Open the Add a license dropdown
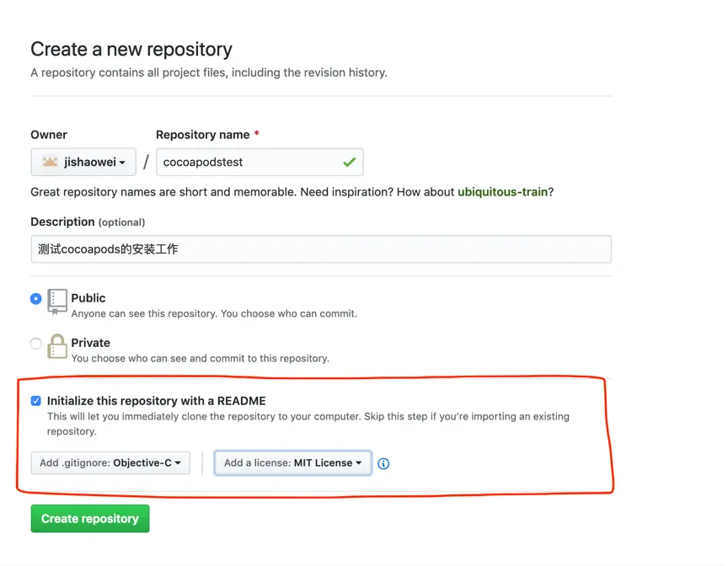Screen dimensions: 728x566 [292, 463]
